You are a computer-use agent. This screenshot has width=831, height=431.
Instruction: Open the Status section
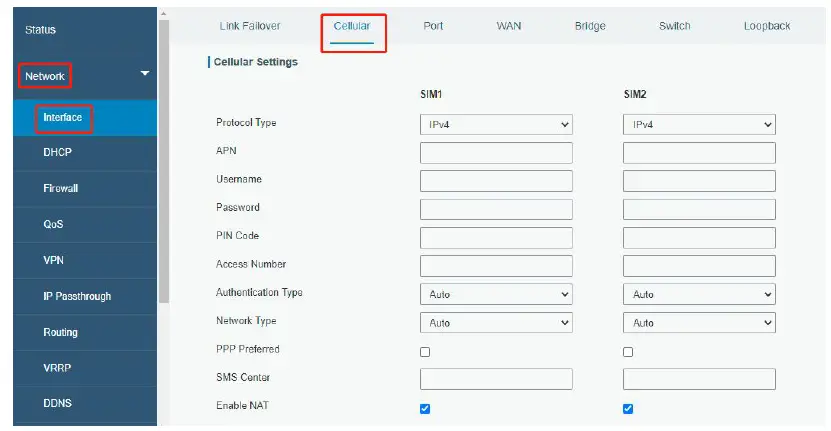pyautogui.click(x=40, y=30)
